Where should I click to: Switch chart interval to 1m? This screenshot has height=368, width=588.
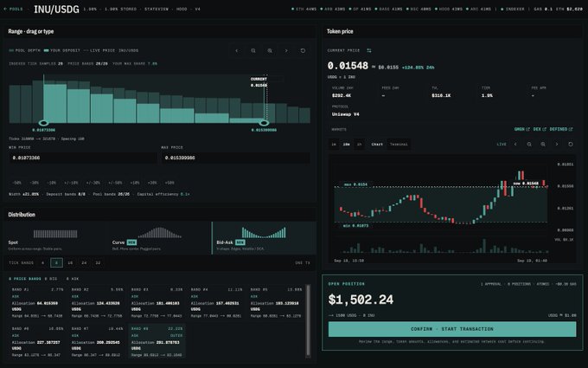tap(334, 145)
